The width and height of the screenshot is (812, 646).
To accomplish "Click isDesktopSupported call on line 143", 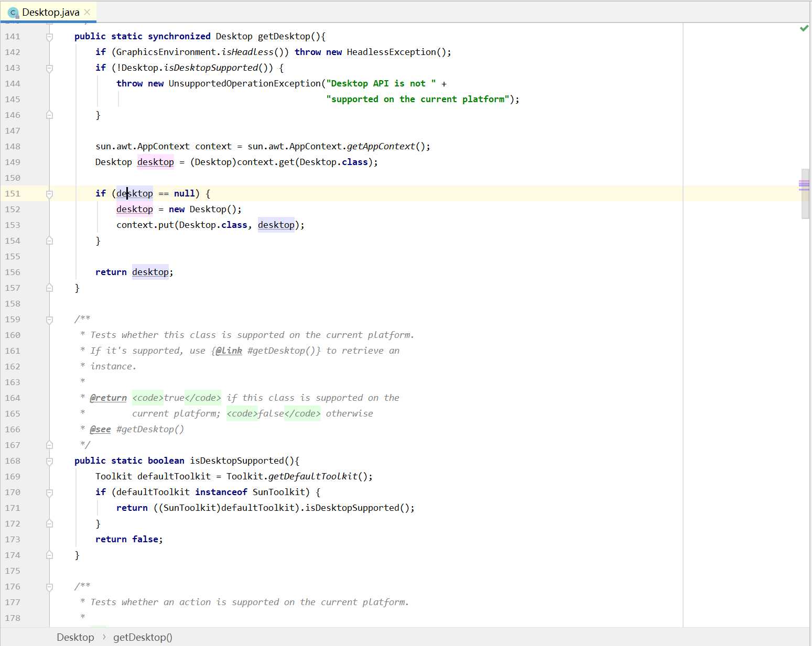I will (211, 68).
